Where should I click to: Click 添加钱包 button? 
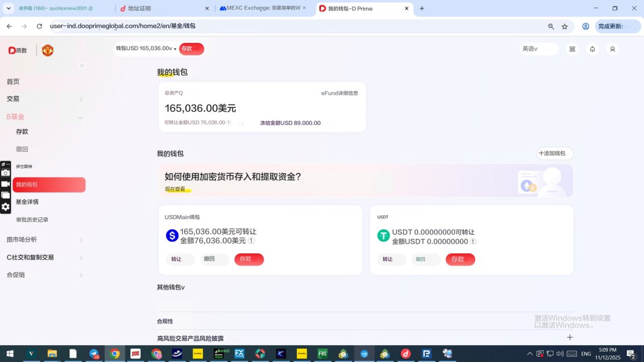coord(555,153)
